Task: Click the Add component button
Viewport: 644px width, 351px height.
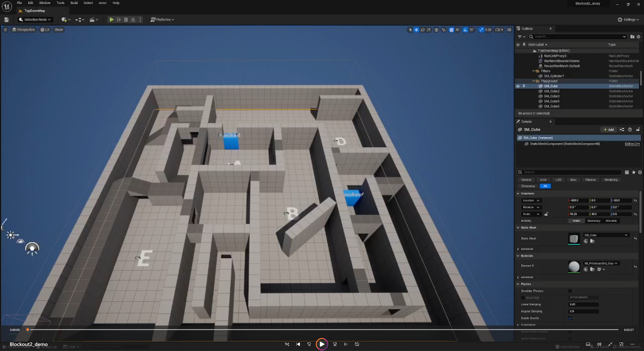Action: click(609, 130)
